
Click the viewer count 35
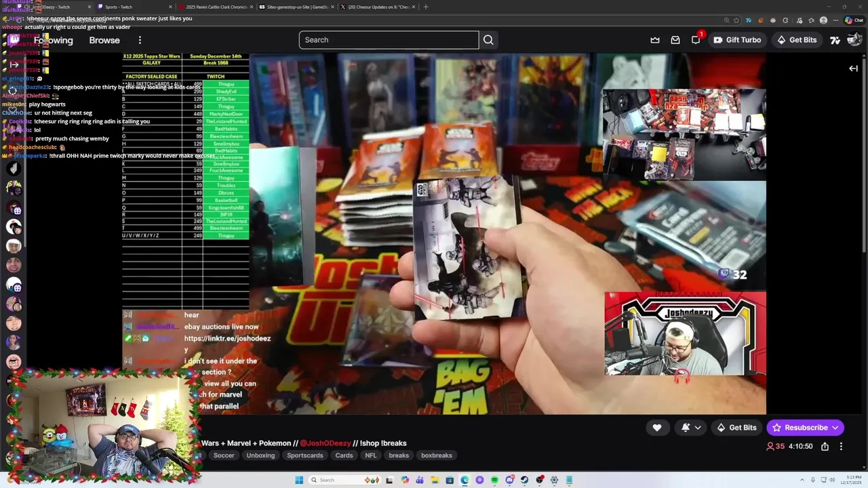coord(775,447)
